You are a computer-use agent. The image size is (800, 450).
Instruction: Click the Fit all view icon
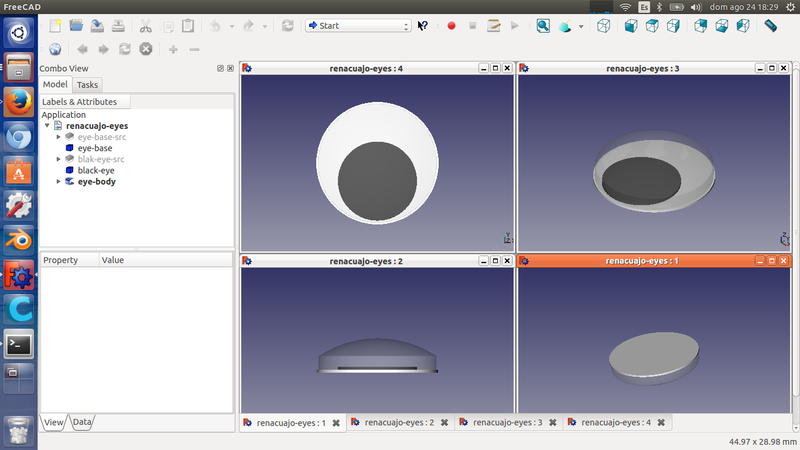pos(543,26)
